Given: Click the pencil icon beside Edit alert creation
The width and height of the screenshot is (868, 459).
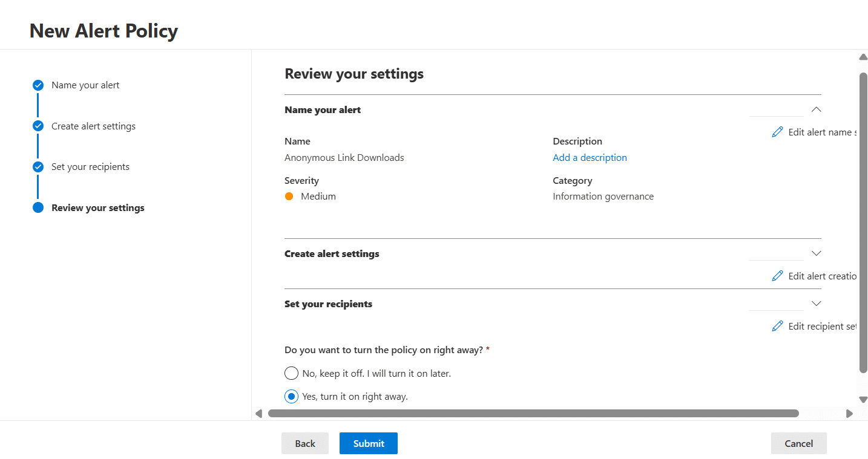Looking at the screenshot, I should click(778, 276).
